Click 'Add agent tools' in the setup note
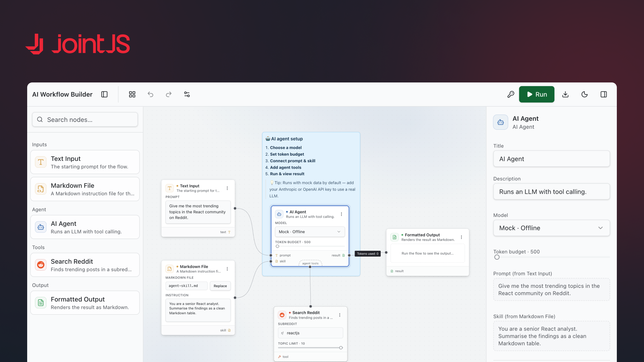This screenshot has width=644, height=362. point(286,167)
